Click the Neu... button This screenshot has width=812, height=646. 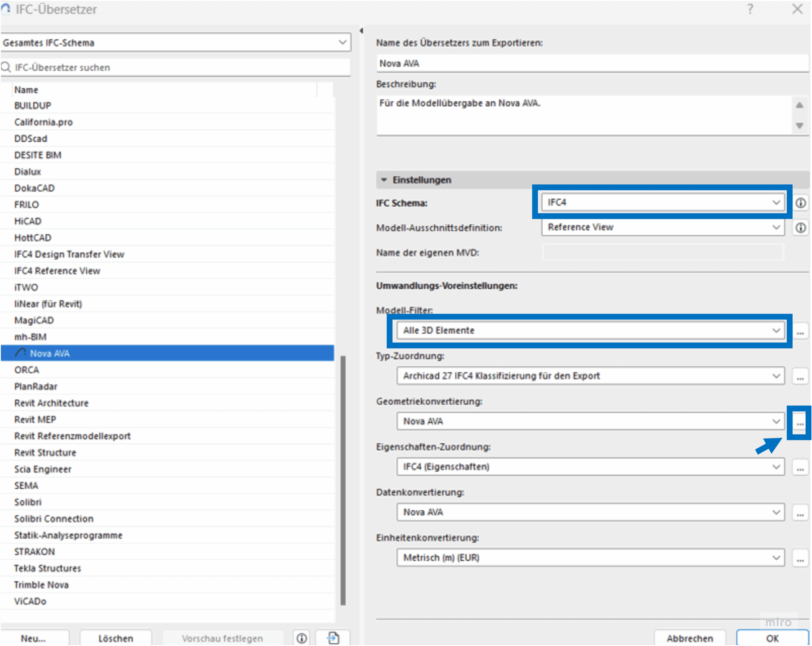click(x=34, y=638)
